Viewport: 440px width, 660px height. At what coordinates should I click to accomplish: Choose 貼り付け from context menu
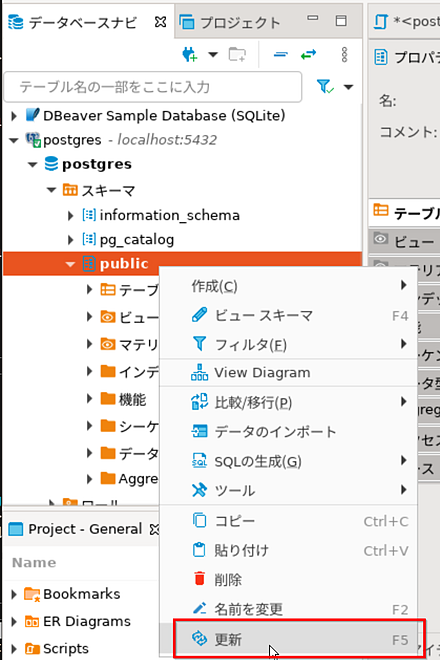pos(288,550)
